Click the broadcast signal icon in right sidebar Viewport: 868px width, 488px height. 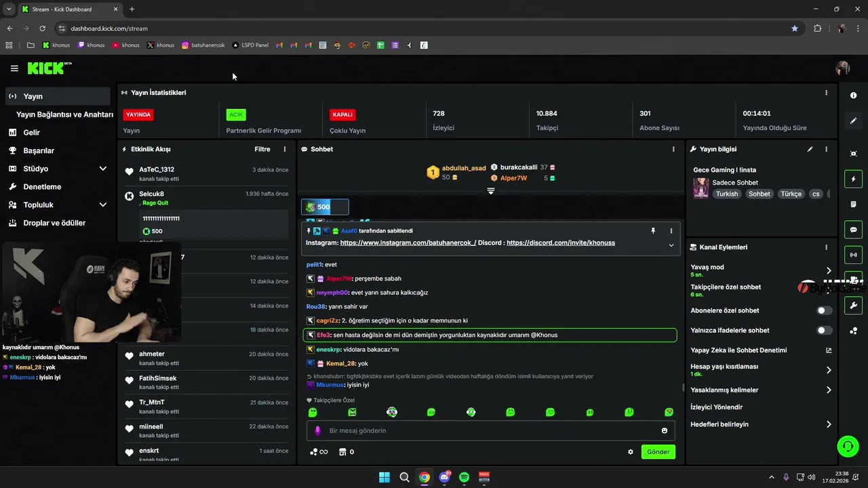coord(853,255)
